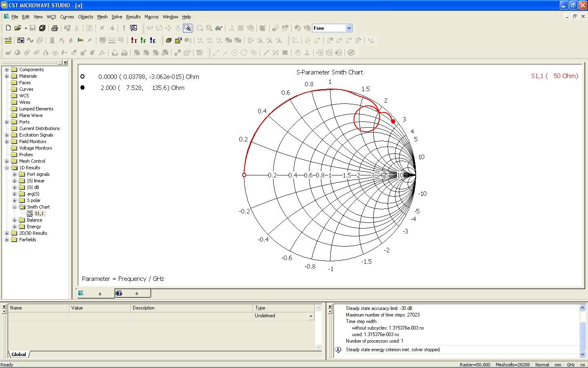Expand the Farfields folder
The image size is (588, 368).
coord(7,240)
